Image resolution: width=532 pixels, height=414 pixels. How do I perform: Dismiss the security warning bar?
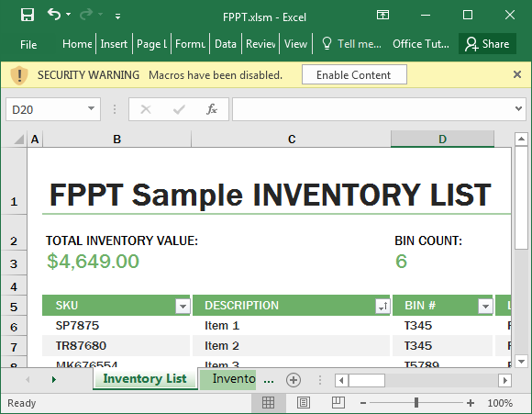coord(517,74)
